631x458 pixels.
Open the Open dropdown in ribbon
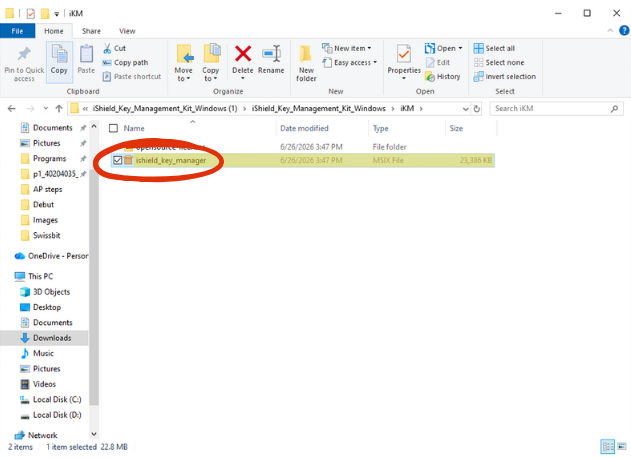[443, 48]
